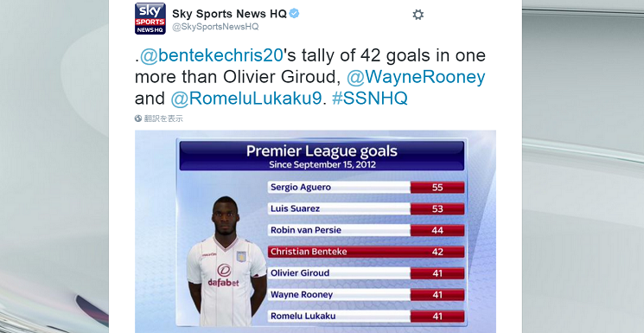Screen dimensions: 644x333
Task: Open the @SkySportsNewsHQ handle
Action: coord(215,27)
